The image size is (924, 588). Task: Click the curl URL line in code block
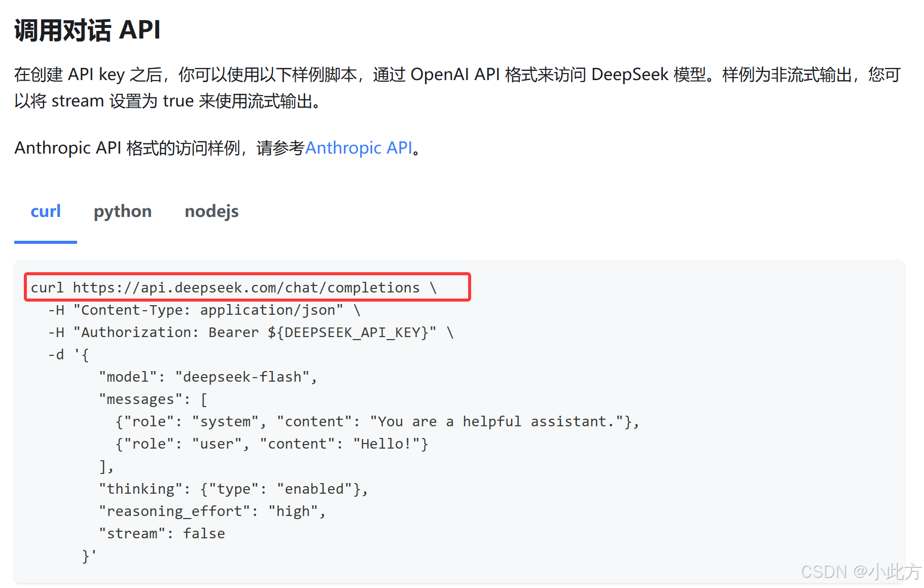234,287
